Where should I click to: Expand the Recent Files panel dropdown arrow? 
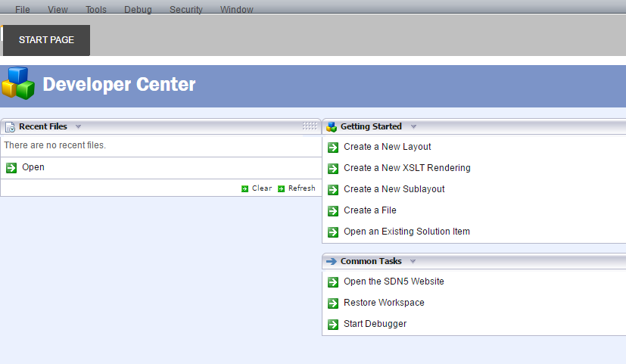[x=78, y=126]
